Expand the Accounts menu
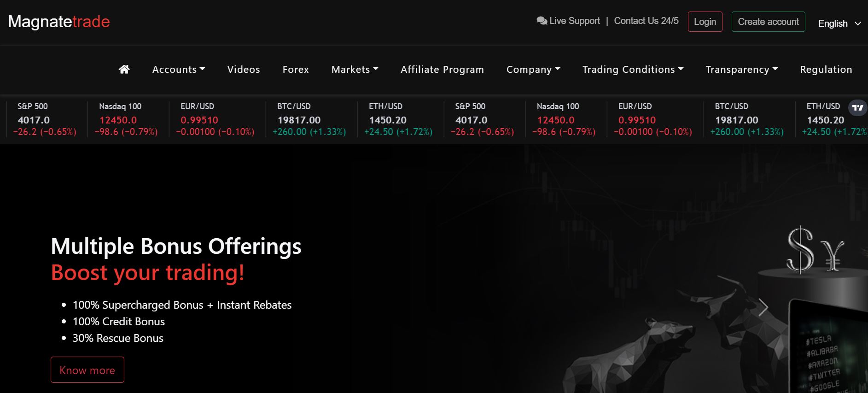 coord(179,70)
